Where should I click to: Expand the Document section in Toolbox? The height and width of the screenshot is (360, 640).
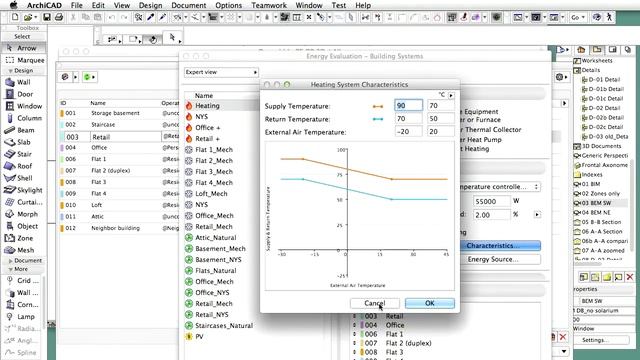click(11, 261)
